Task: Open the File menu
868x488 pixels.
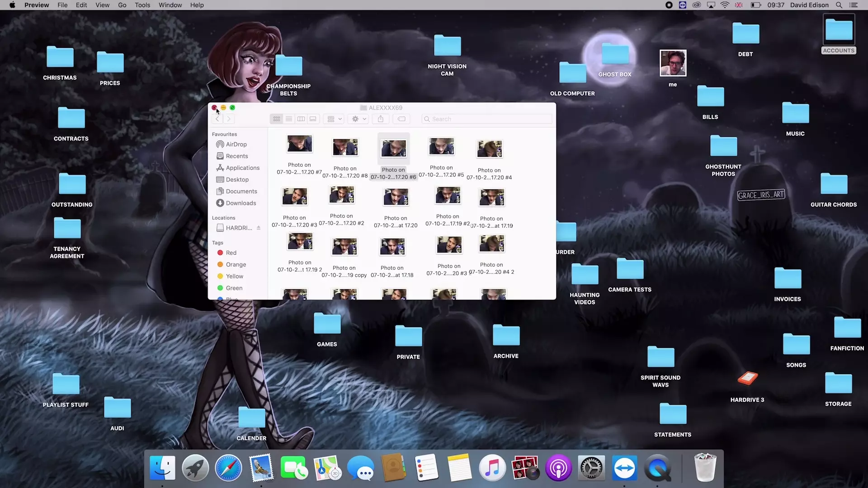Action: pyautogui.click(x=62, y=5)
